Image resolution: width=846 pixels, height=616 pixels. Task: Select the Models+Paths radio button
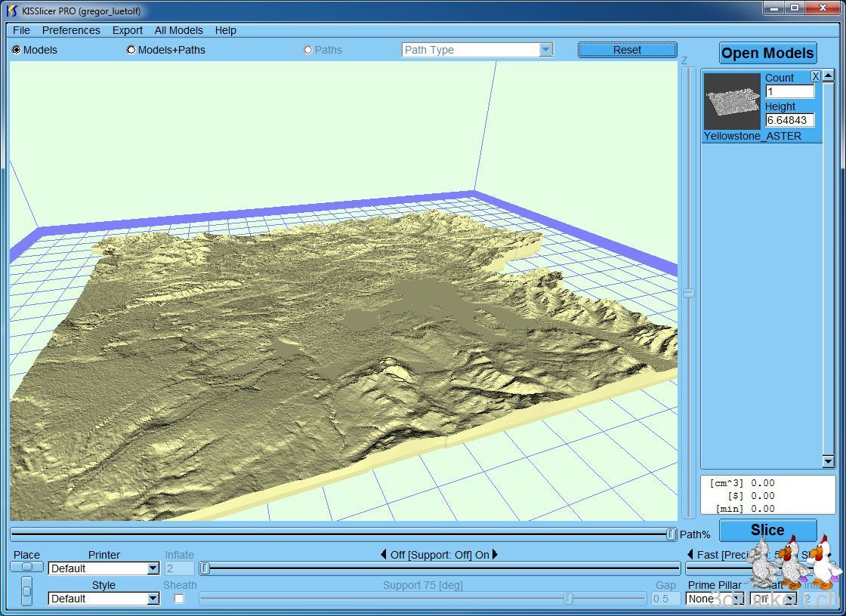click(131, 50)
